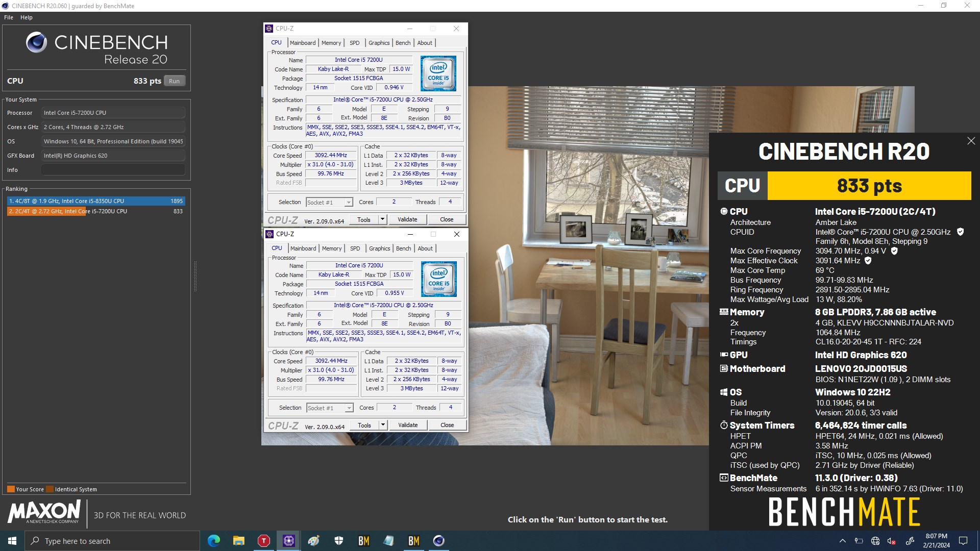This screenshot has height=551, width=980.
Task: Click the BenchMate version icon
Action: pyautogui.click(x=724, y=478)
